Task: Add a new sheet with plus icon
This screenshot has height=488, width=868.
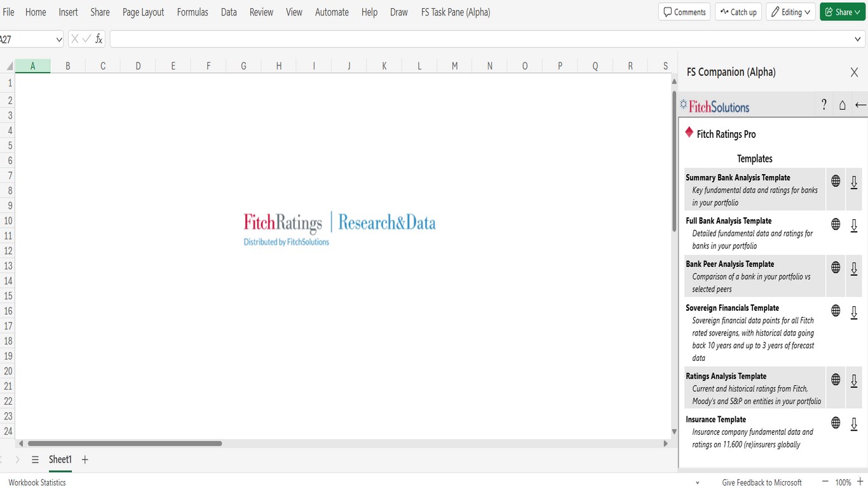Action: 85,459
